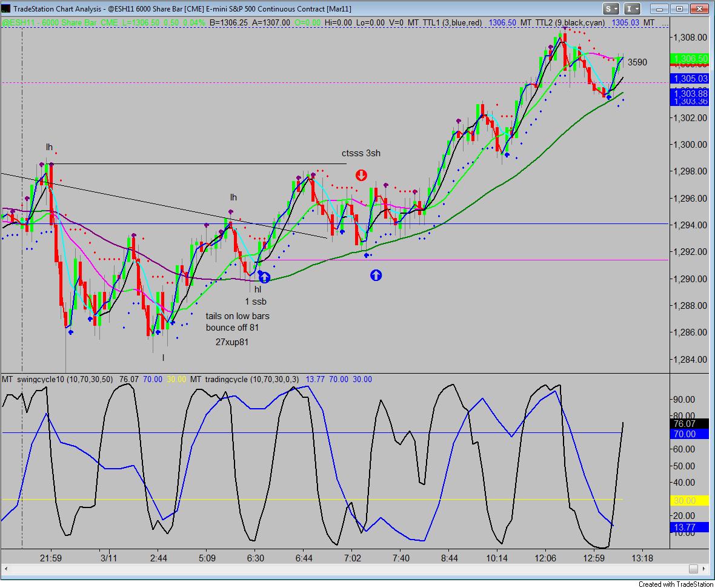
Task: Click the blue 70.00 oscillator level tag
Action: [x=689, y=434]
